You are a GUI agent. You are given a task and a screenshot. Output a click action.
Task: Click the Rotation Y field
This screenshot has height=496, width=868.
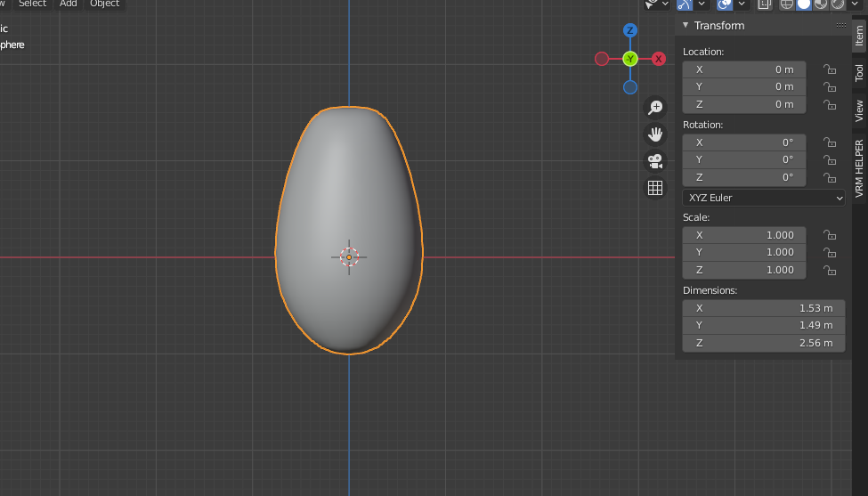click(744, 160)
